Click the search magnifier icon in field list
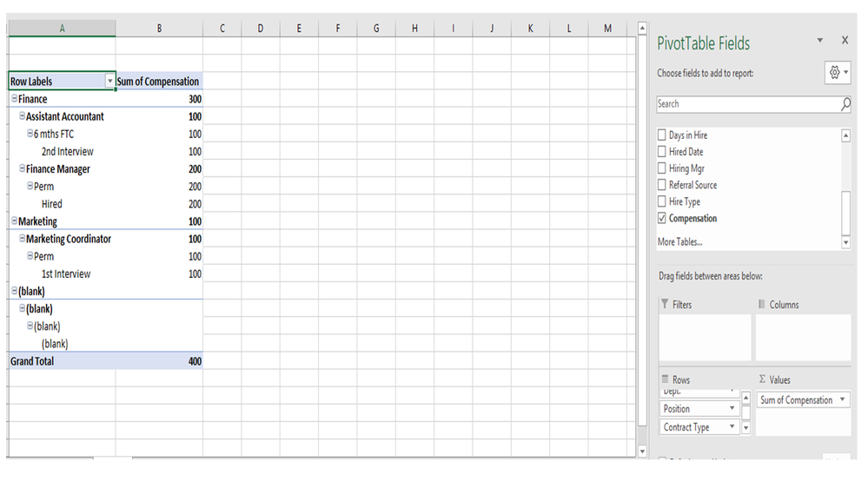This screenshot has height=488, width=868. coord(845,104)
